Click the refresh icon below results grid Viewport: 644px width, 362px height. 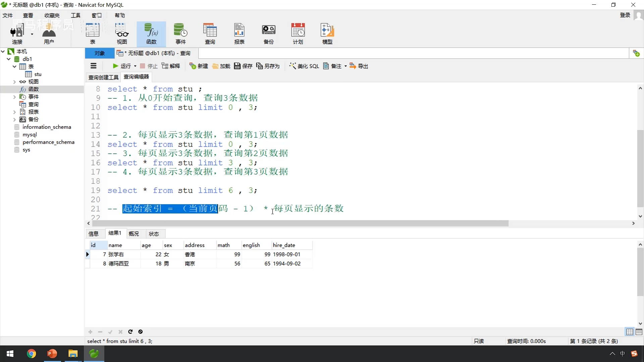coord(130,332)
